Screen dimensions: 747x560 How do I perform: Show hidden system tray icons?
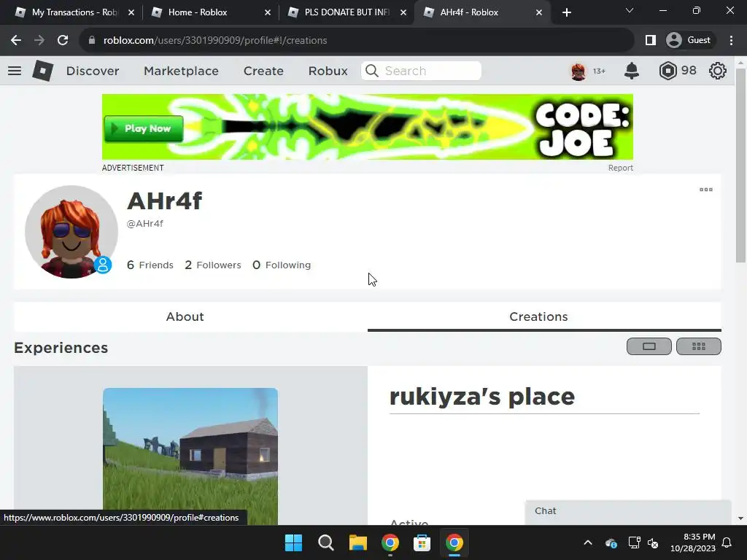(x=588, y=542)
